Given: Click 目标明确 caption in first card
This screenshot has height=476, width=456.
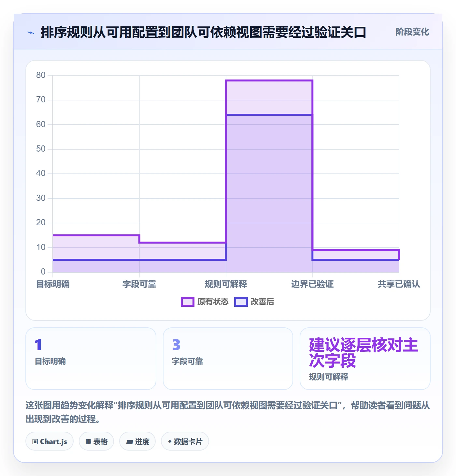Looking at the screenshot, I should pyautogui.click(x=50, y=362).
